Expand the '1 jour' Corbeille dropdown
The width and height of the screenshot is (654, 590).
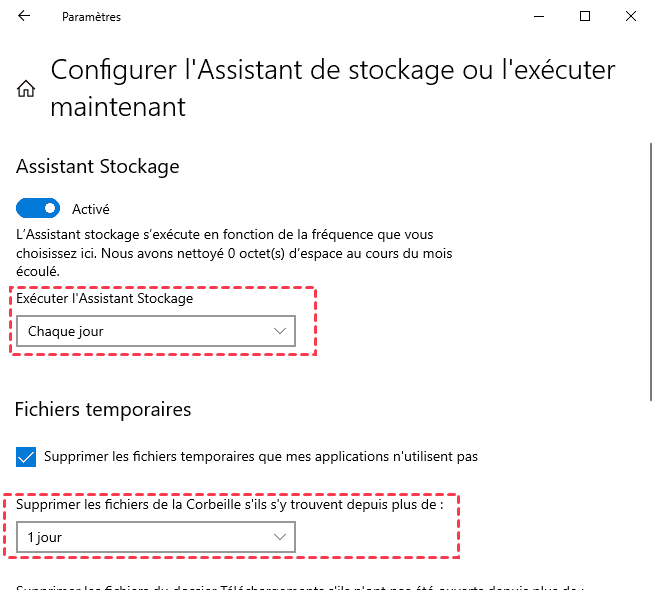click(x=156, y=538)
